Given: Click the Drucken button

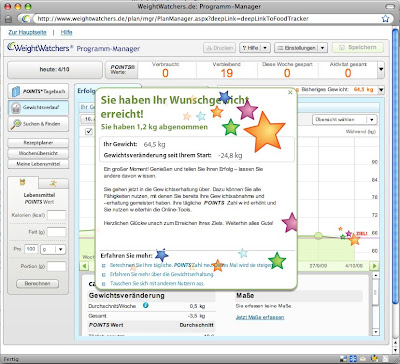Looking at the screenshot, I should coord(220,48).
